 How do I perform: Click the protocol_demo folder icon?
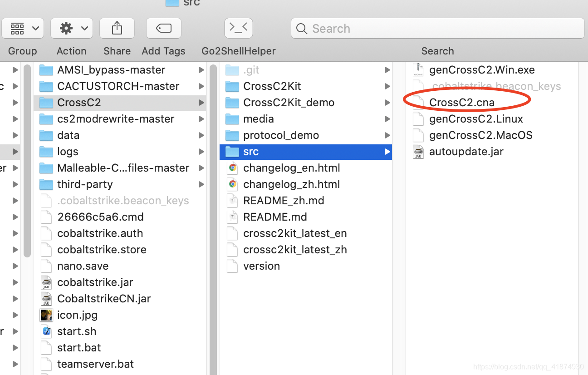coord(232,135)
